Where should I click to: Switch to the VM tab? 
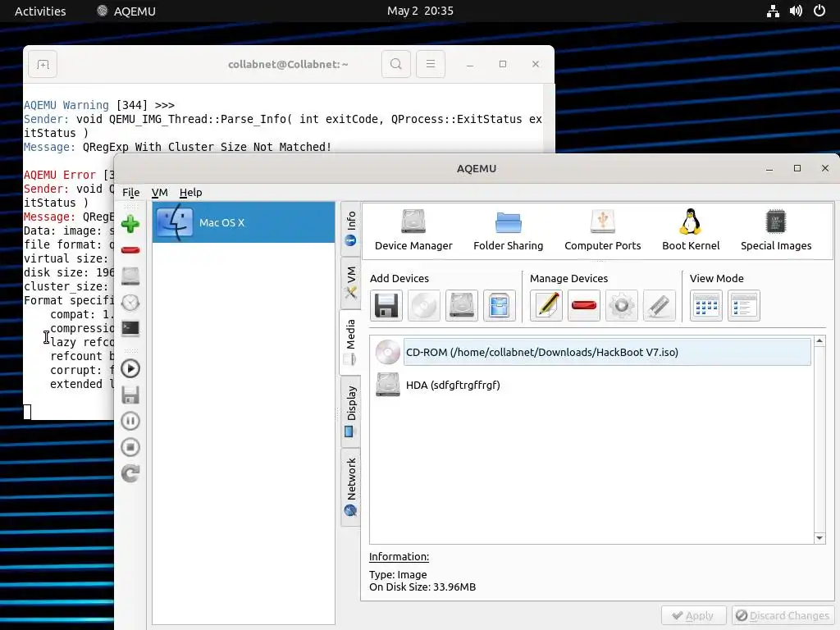350,282
